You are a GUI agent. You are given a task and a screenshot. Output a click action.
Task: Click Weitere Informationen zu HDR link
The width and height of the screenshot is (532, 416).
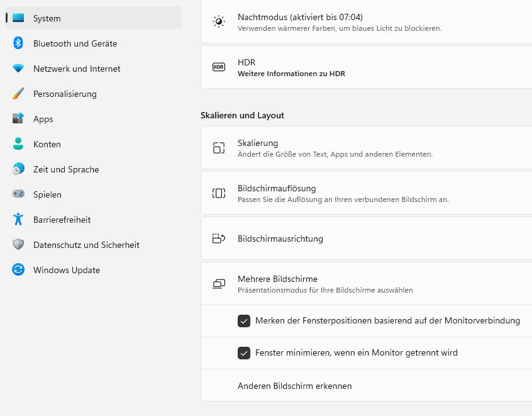coord(291,74)
